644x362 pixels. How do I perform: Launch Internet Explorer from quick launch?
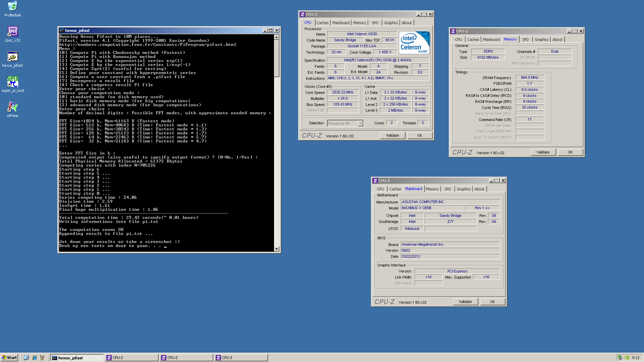pos(34,358)
